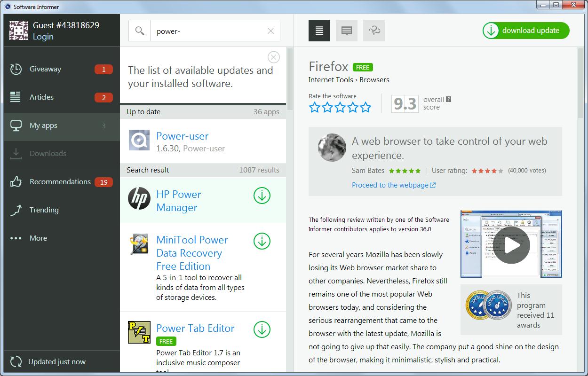Open HP Power Manager title link
The image size is (588, 376).
(179, 201)
